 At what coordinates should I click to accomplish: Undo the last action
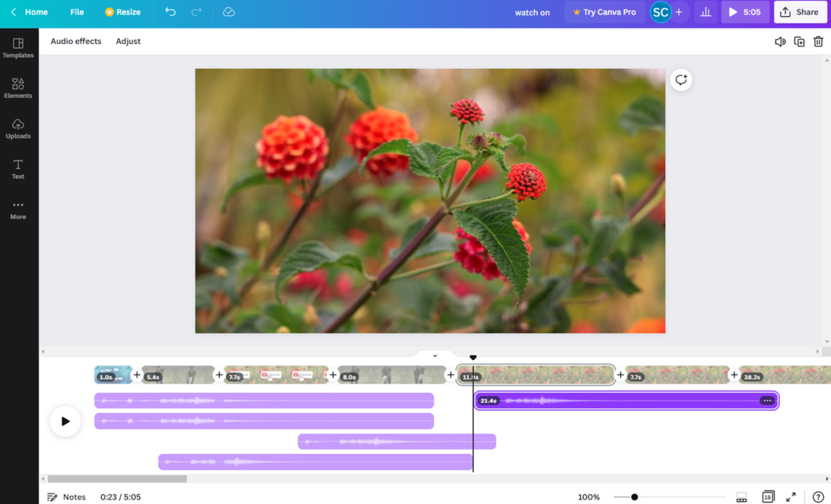[170, 12]
